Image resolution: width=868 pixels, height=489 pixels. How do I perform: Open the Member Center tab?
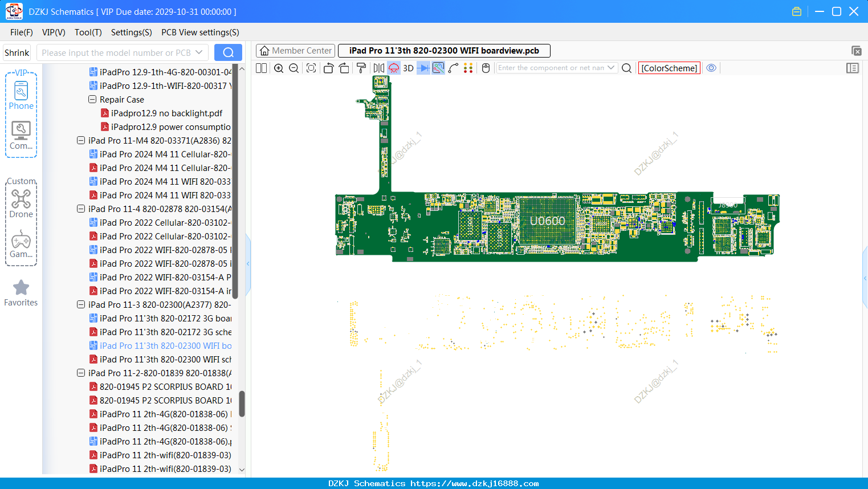point(296,51)
